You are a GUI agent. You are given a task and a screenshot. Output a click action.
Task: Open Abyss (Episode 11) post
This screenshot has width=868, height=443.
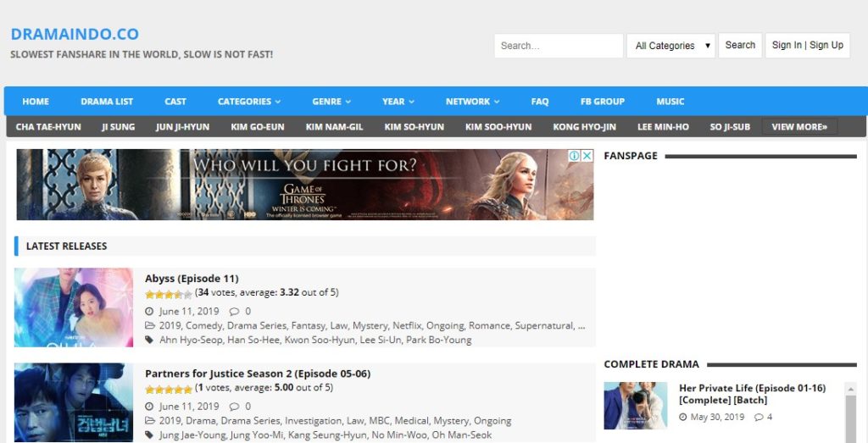click(x=192, y=278)
